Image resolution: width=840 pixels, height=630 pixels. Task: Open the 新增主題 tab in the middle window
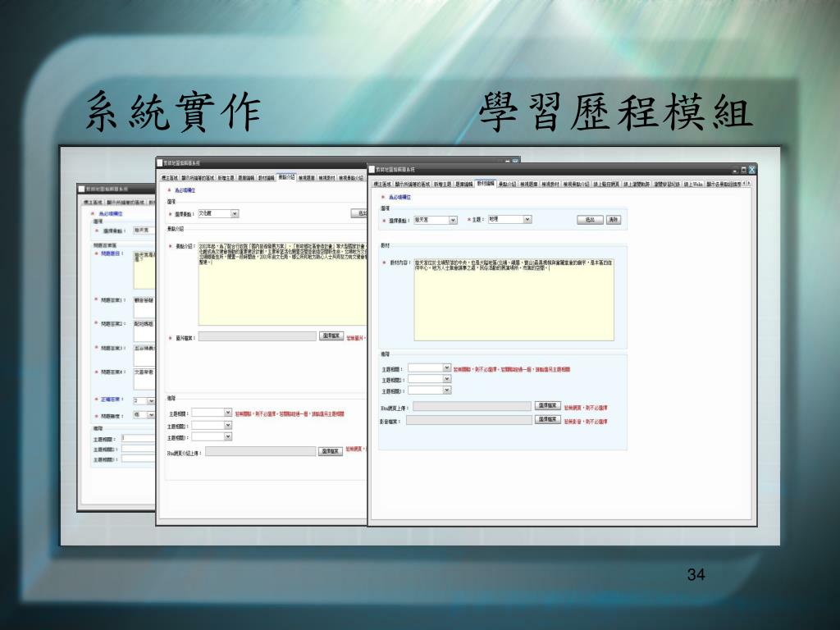226,178
